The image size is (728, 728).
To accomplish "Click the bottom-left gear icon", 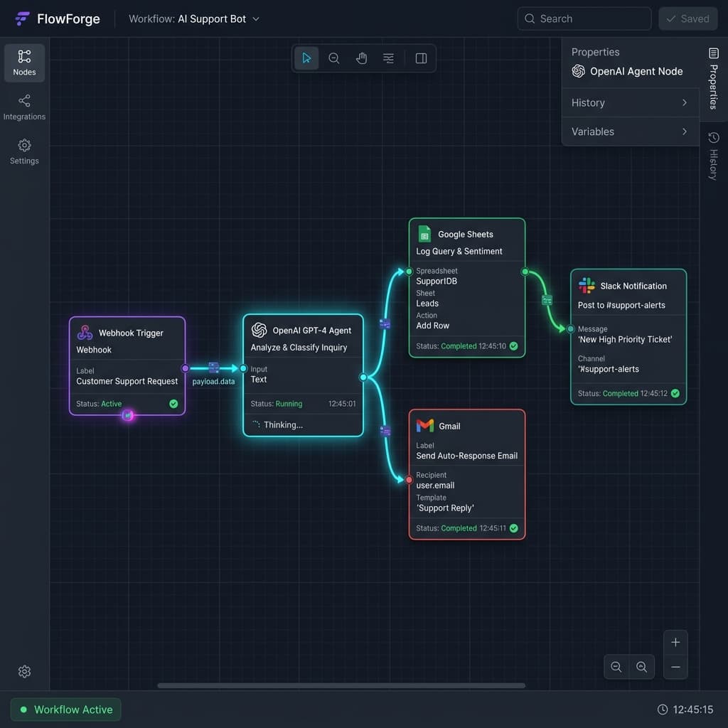I will pyautogui.click(x=24, y=671).
